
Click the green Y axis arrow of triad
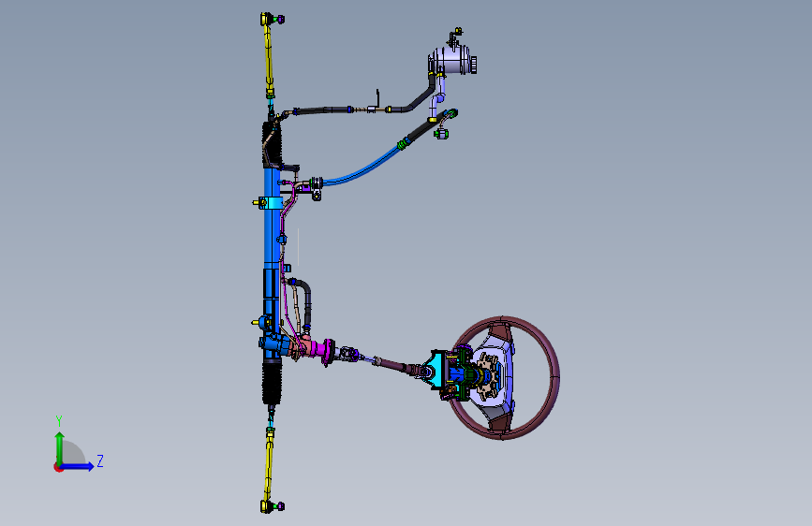(60, 446)
